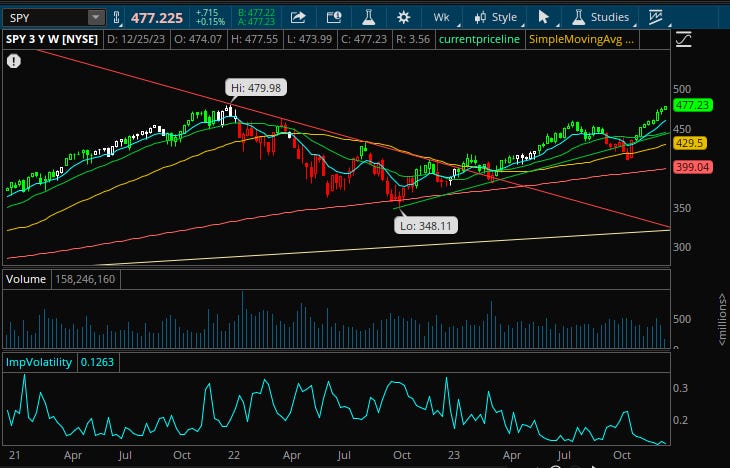Screen dimensions: 730x468
Task: Click the Volume study label
Action: click(x=26, y=279)
